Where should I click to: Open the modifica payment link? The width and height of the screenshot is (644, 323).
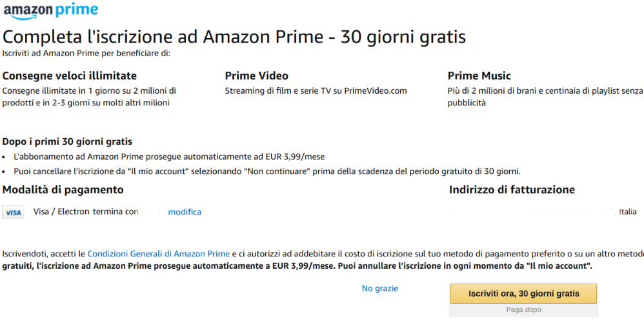(x=185, y=212)
